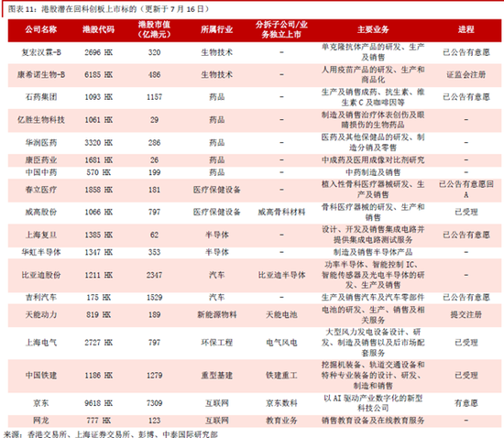Click the 来源 source footnote line

point(111,434)
